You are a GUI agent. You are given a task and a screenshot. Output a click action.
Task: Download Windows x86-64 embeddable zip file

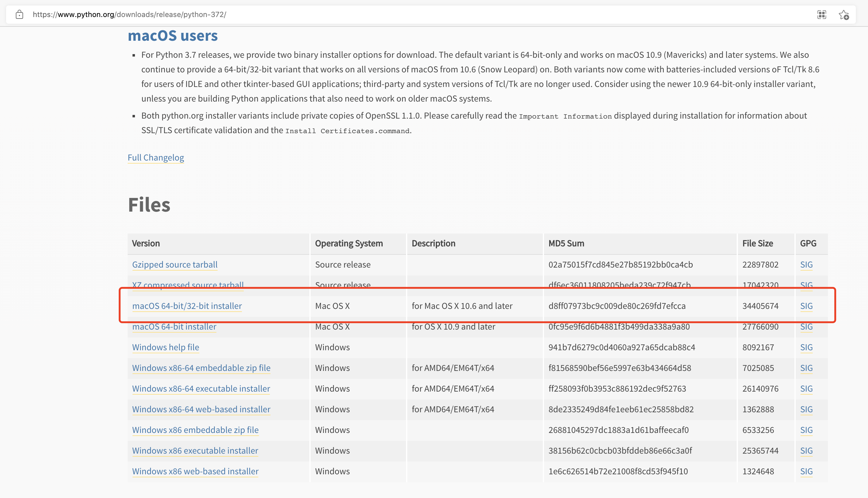(x=201, y=368)
